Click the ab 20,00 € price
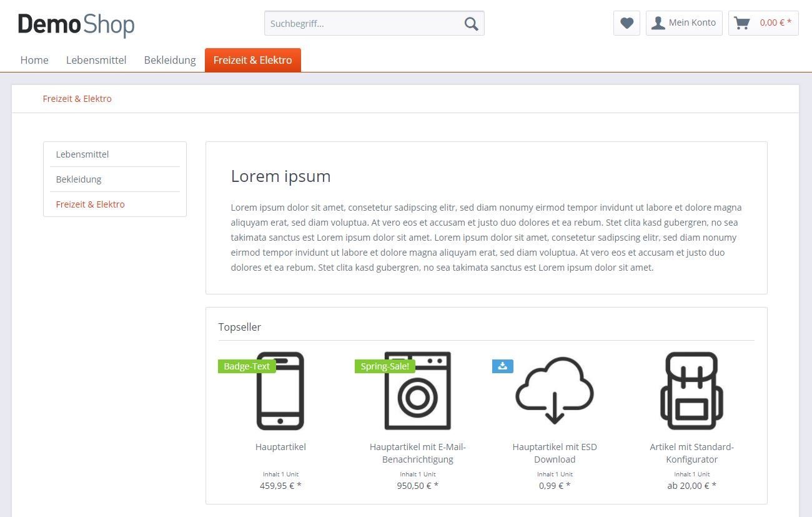The image size is (812, 517). [x=691, y=486]
